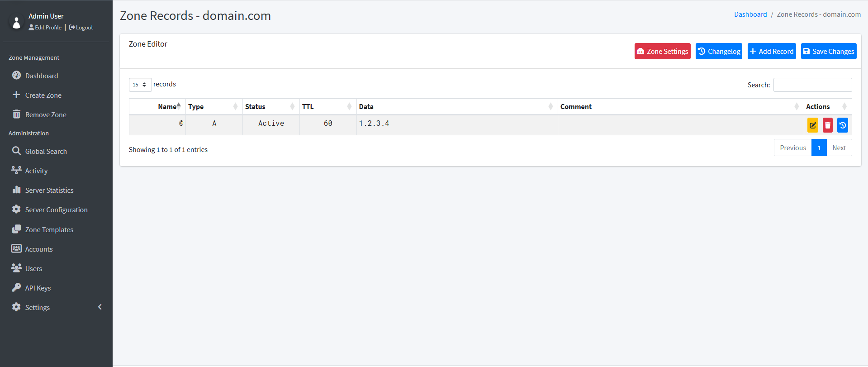Image resolution: width=868 pixels, height=367 pixels.
Task: Click the Global Search magnifier icon
Action: [x=16, y=151]
